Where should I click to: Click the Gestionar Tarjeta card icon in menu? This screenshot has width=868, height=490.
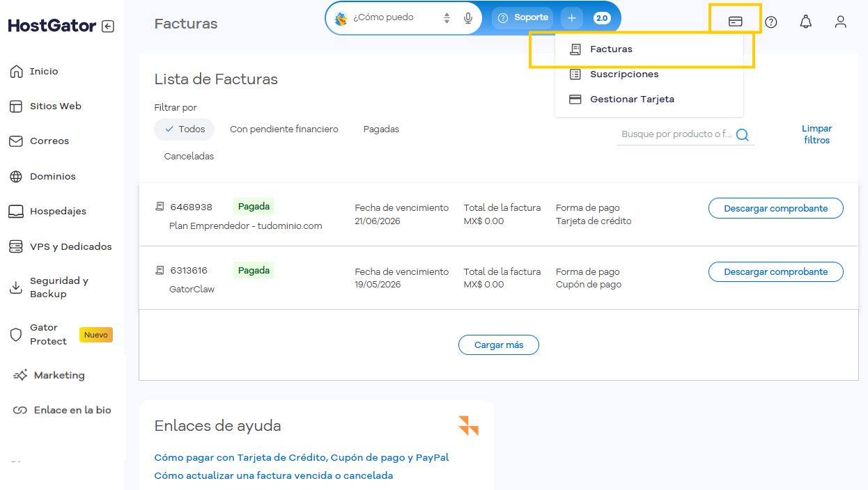click(x=575, y=100)
